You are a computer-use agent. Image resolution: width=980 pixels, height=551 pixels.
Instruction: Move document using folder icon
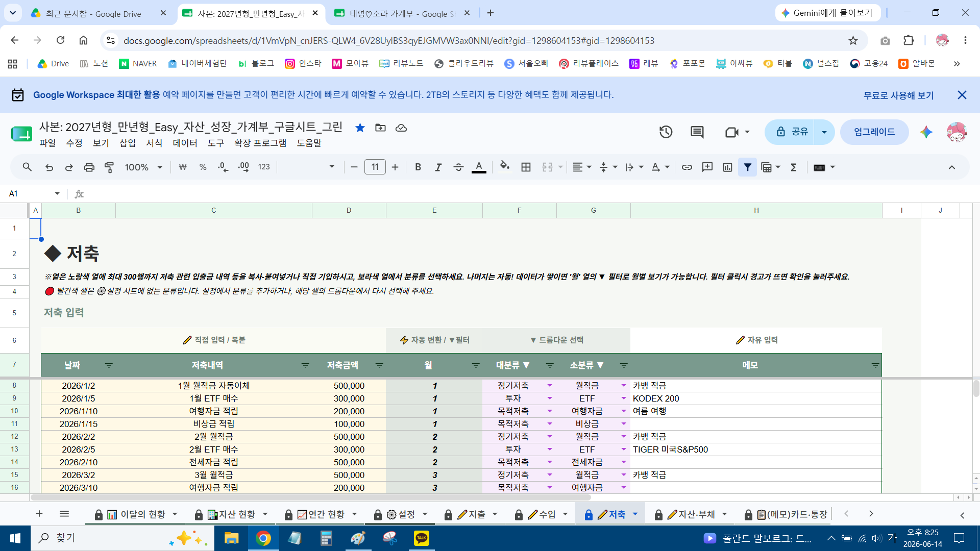(x=380, y=128)
